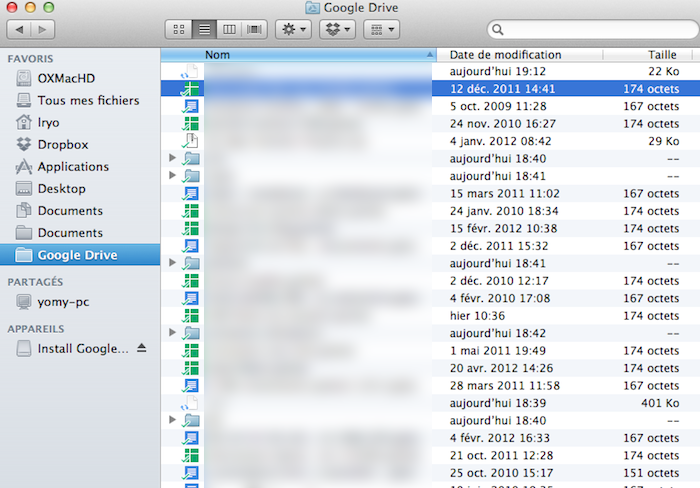Select OXMacHD drive in sidebar
This screenshot has height=488, width=700.
pyautogui.click(x=66, y=78)
